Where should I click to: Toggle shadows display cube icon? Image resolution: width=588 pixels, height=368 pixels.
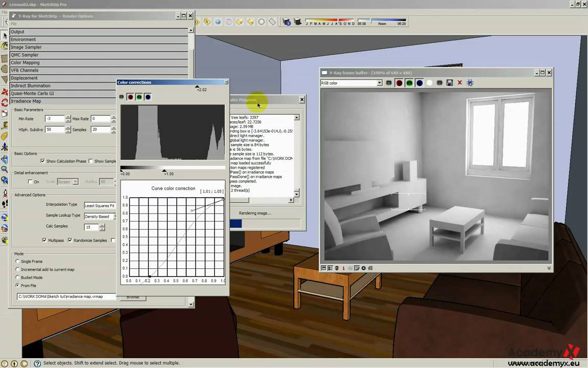point(298,21)
